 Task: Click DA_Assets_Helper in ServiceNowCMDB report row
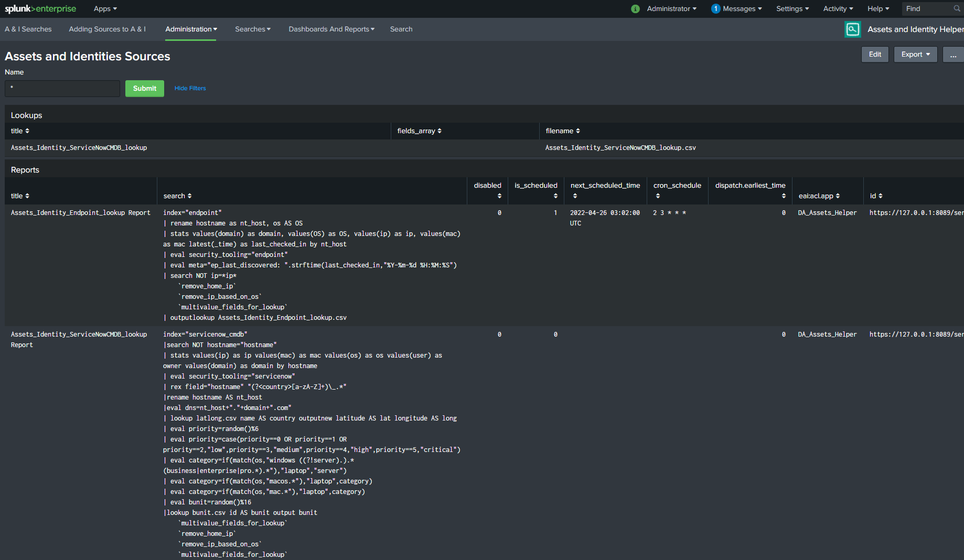827,335
